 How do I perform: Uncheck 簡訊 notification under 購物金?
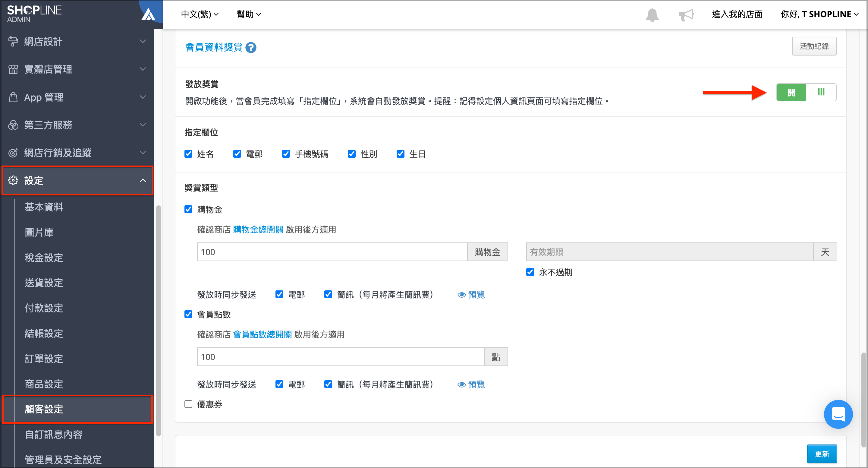click(328, 294)
